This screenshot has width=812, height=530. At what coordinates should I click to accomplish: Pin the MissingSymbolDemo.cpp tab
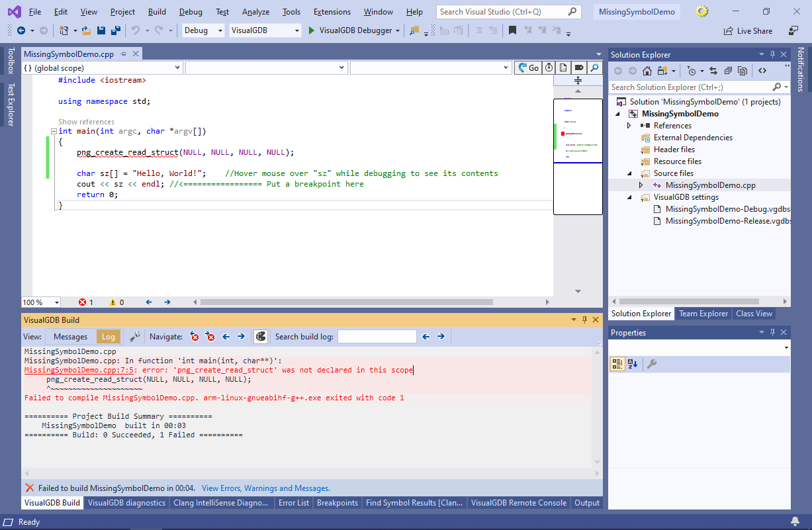pos(123,54)
